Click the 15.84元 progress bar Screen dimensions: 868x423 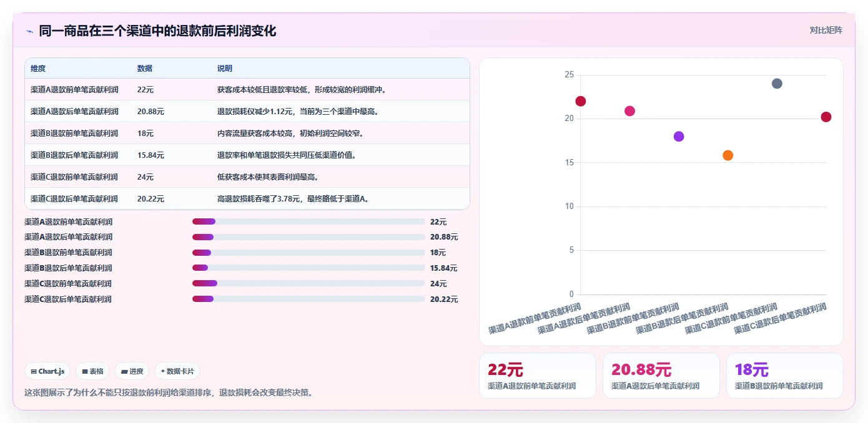click(x=308, y=268)
